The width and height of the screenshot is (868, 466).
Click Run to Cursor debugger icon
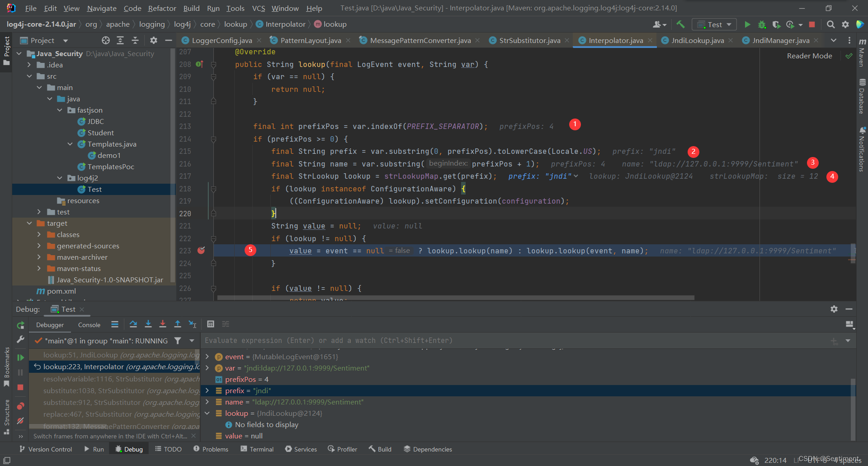[x=193, y=324]
